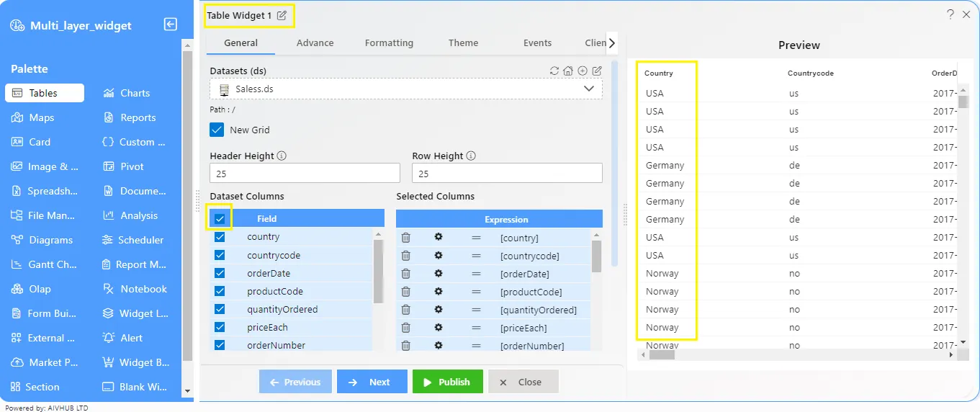This screenshot has height=412, width=980.
Task: Click the Previous button
Action: coord(295,382)
